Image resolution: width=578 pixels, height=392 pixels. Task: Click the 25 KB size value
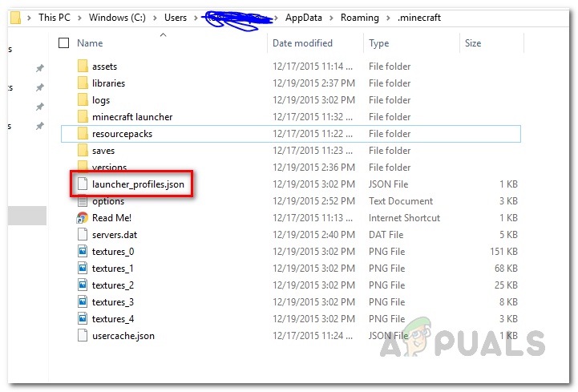[506, 285]
